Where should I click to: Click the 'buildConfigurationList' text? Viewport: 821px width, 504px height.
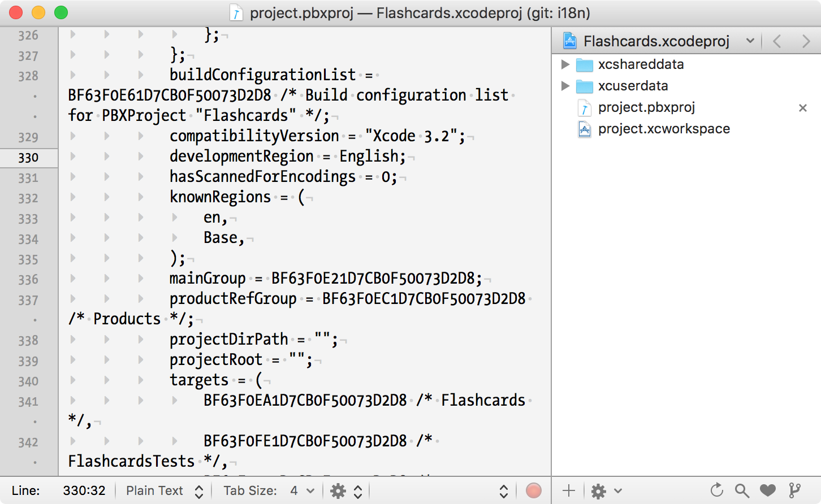tap(263, 75)
